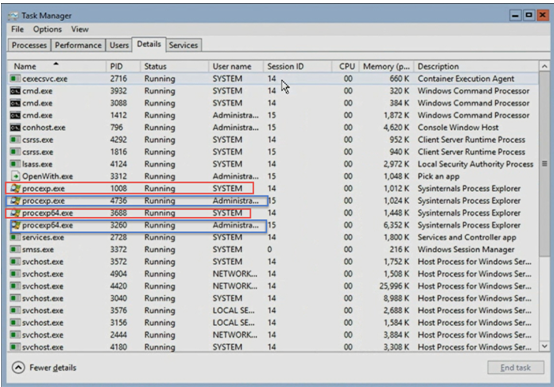The height and width of the screenshot is (387, 554).
Task: Select the 'Local Security Authority Process' description
Action: (x=475, y=164)
